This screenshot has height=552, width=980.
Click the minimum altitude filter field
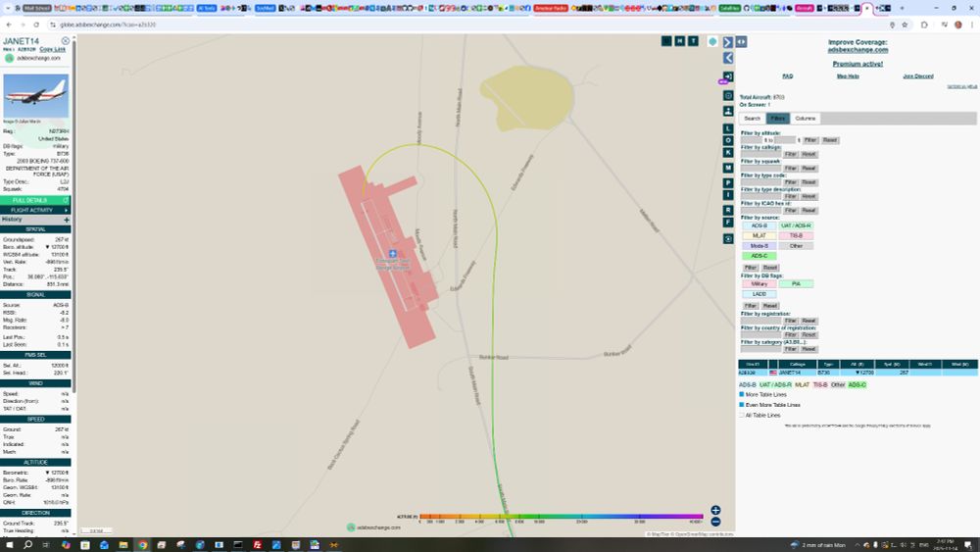pyautogui.click(x=752, y=140)
